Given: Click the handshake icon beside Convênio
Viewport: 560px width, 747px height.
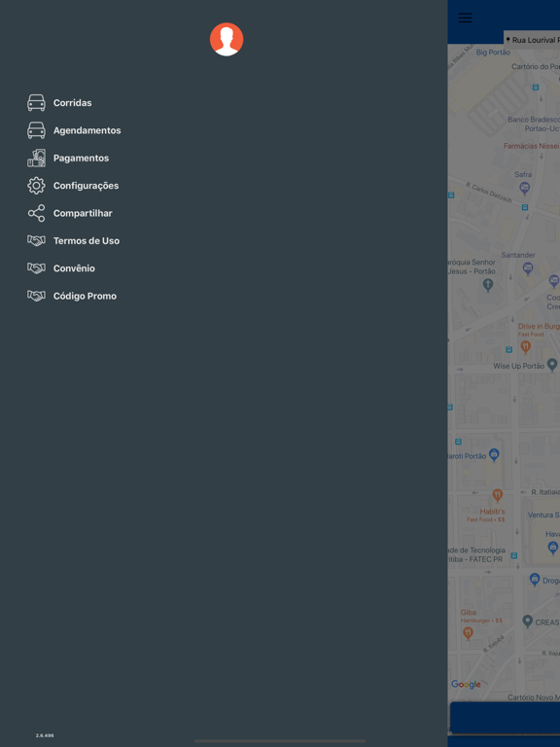Looking at the screenshot, I should 36,268.
